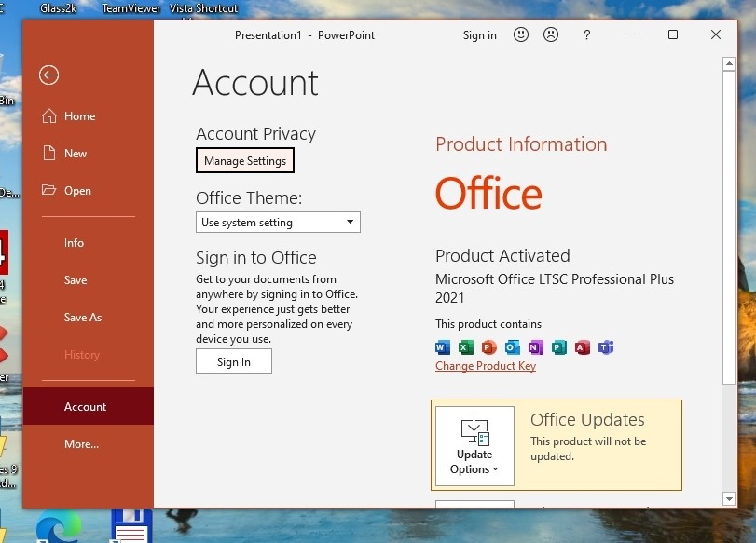Click the PowerPoint app icon under product contains
756x543 pixels.
coord(488,346)
